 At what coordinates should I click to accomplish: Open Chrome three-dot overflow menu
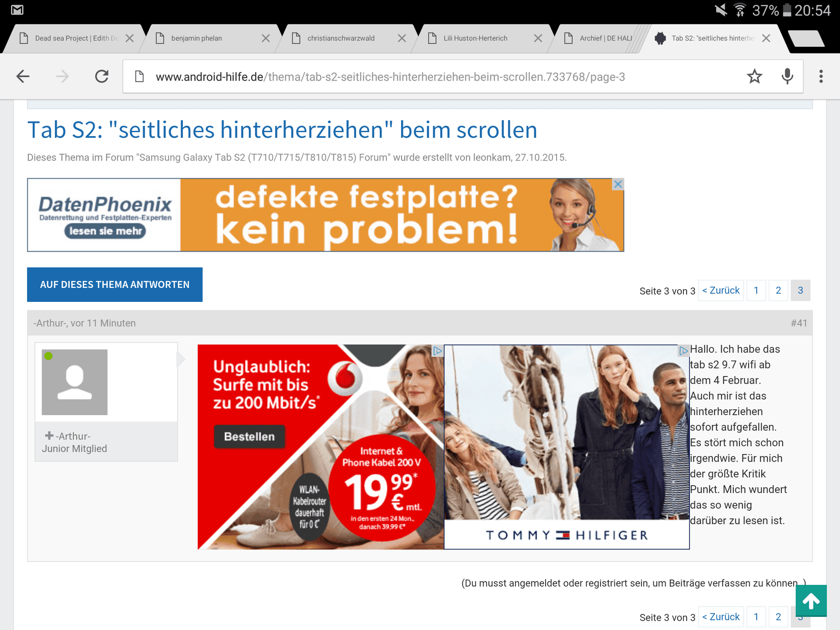pyautogui.click(x=821, y=77)
